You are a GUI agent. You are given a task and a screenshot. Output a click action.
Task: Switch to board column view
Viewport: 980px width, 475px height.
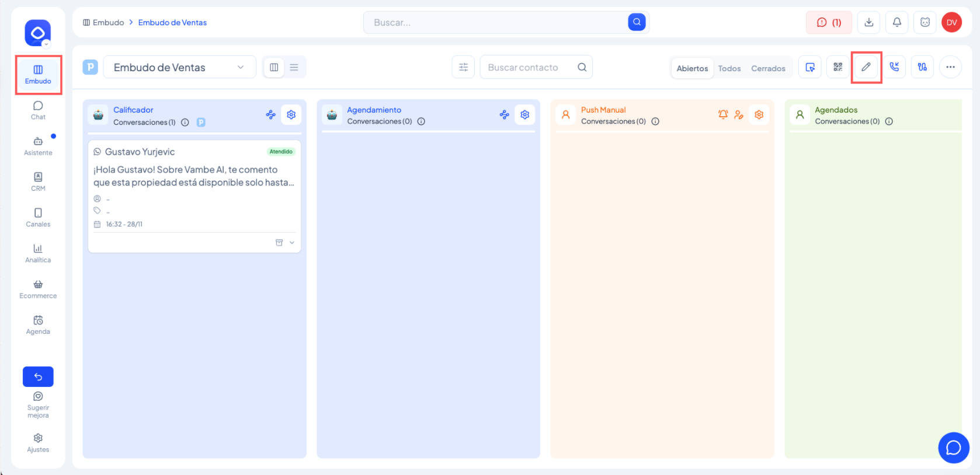[274, 67]
